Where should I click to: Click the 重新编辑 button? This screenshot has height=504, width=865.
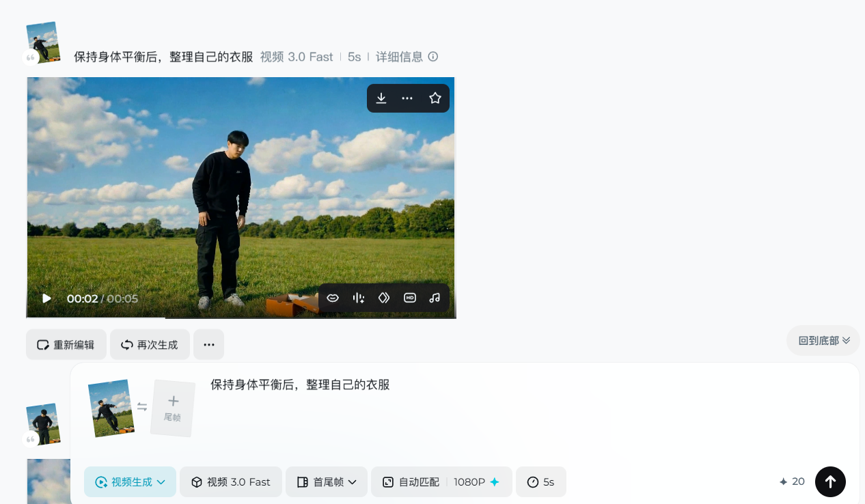point(66,345)
